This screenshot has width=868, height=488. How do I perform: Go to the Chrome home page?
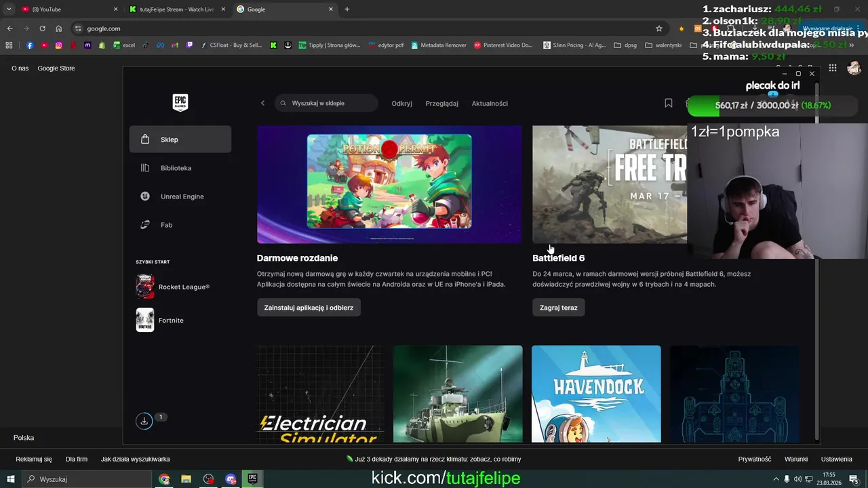pyautogui.click(x=59, y=28)
